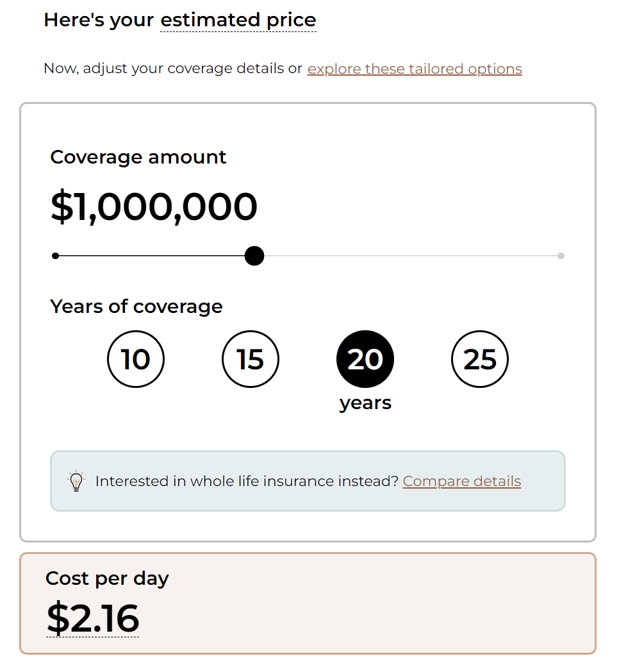
Task: Click the underlined $2.16 cost value
Action: (93, 618)
